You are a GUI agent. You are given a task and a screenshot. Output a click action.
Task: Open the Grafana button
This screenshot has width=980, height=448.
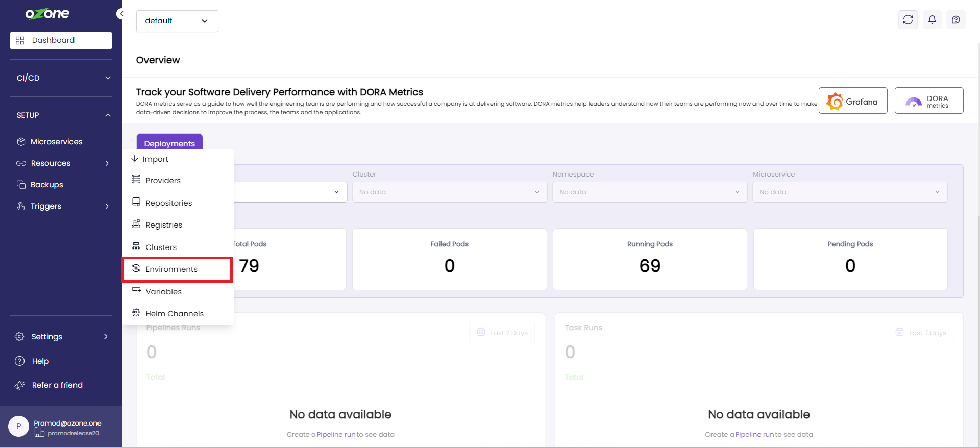click(853, 101)
